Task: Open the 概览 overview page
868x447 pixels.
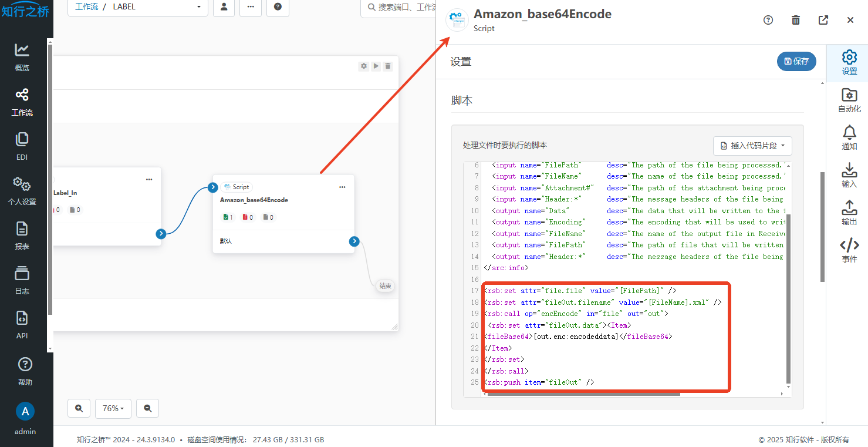Action: tap(22, 57)
